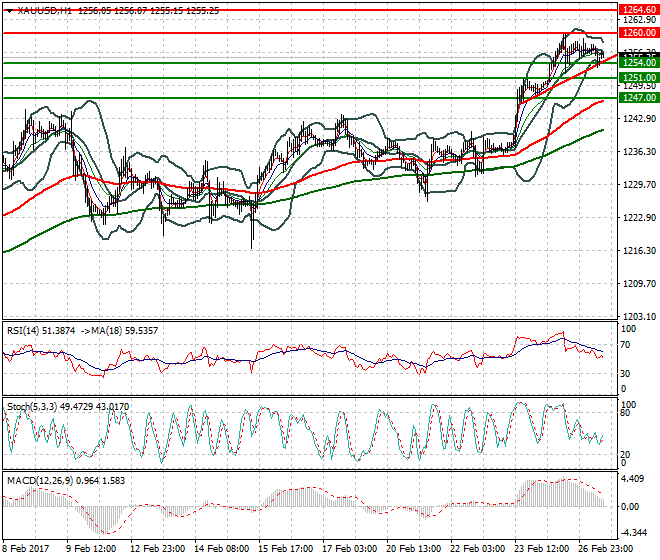The height and width of the screenshot is (560, 660).
Task: Click the 1251.00 green support label
Action: tap(639, 78)
